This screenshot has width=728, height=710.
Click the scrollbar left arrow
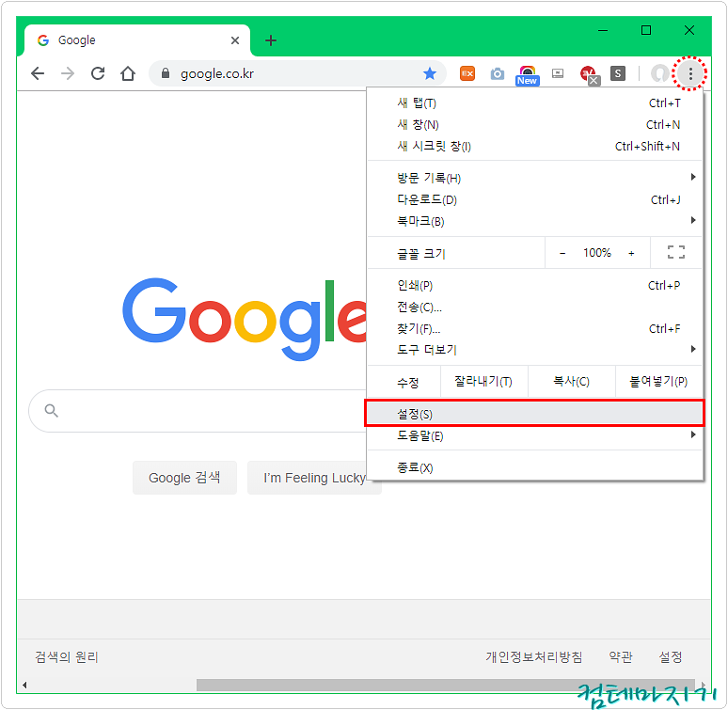[x=24, y=685]
